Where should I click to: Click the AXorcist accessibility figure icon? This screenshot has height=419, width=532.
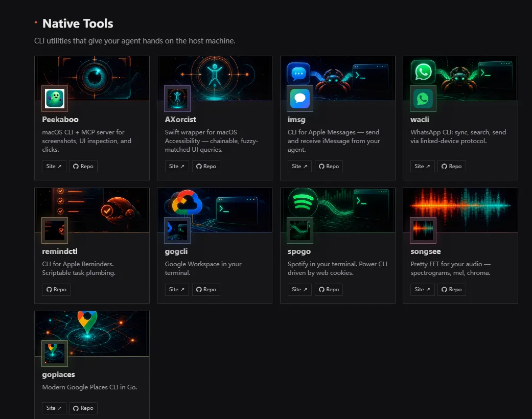click(177, 99)
